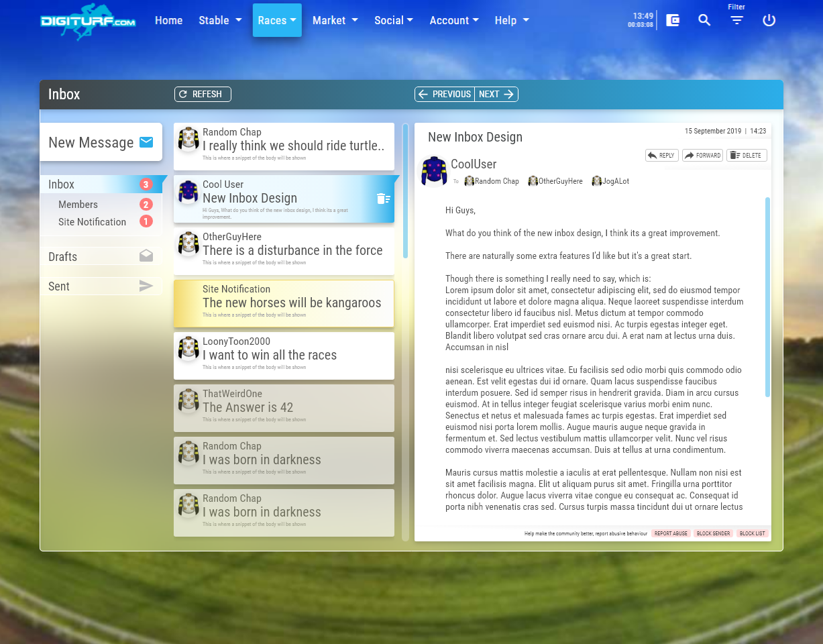823x644 pixels.
Task: Click JogALot recipient avatar
Action: (596, 181)
